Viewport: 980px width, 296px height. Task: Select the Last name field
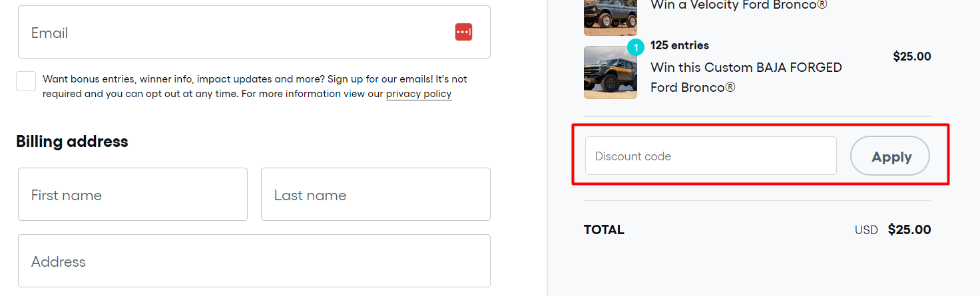(x=375, y=194)
